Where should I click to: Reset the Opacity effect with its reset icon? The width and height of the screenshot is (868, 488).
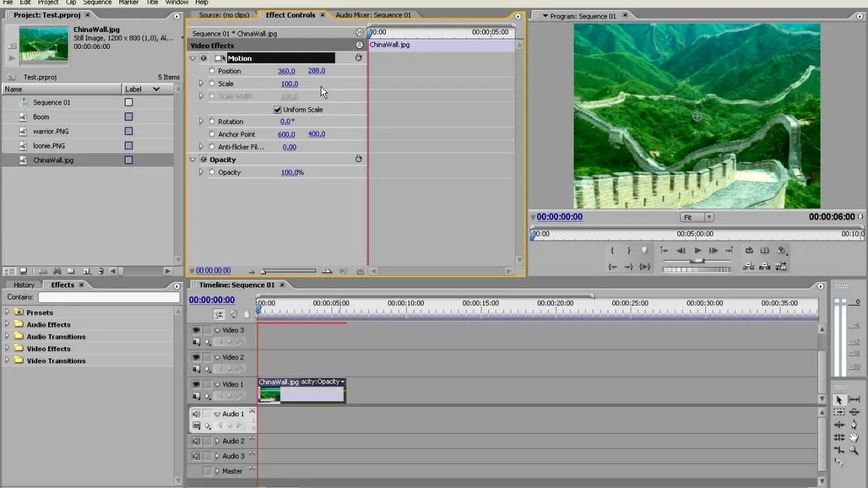(x=359, y=159)
